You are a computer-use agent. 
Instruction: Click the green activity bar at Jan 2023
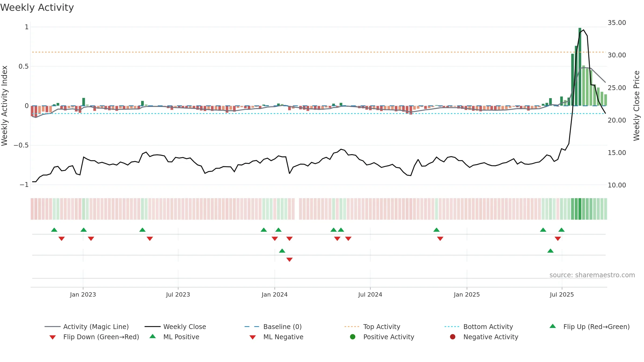[84, 102]
